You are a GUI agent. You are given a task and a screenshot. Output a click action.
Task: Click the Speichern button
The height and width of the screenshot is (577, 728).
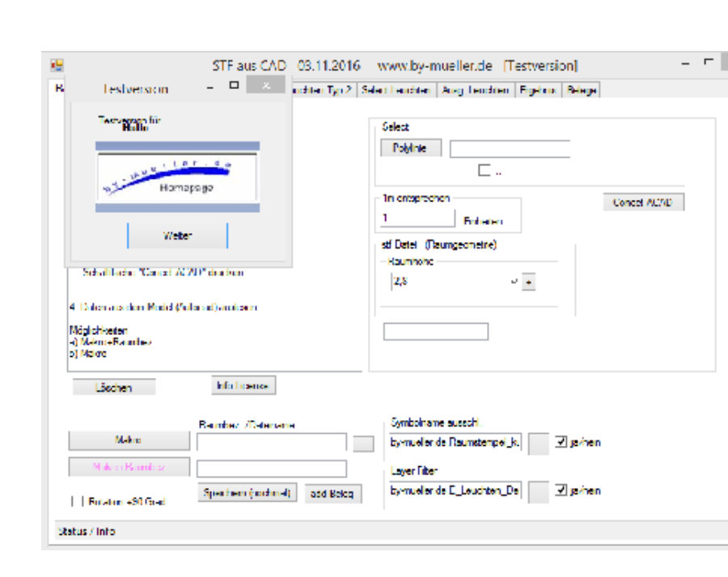pyautogui.click(x=247, y=493)
